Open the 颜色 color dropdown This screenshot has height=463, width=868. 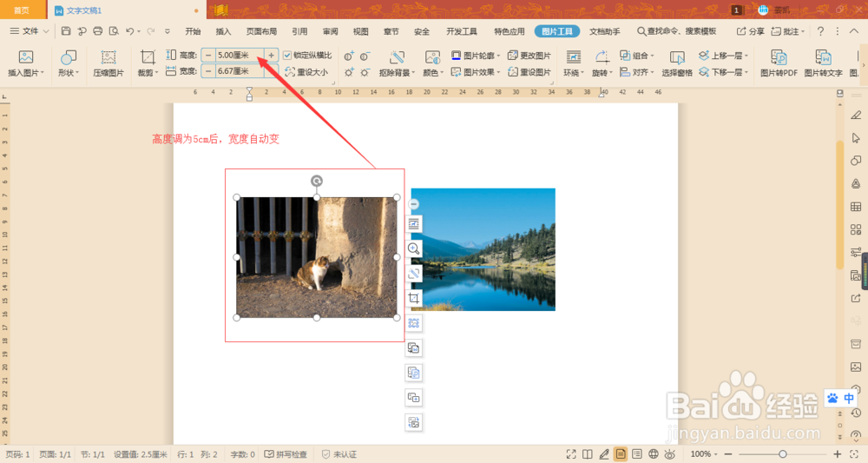click(442, 73)
